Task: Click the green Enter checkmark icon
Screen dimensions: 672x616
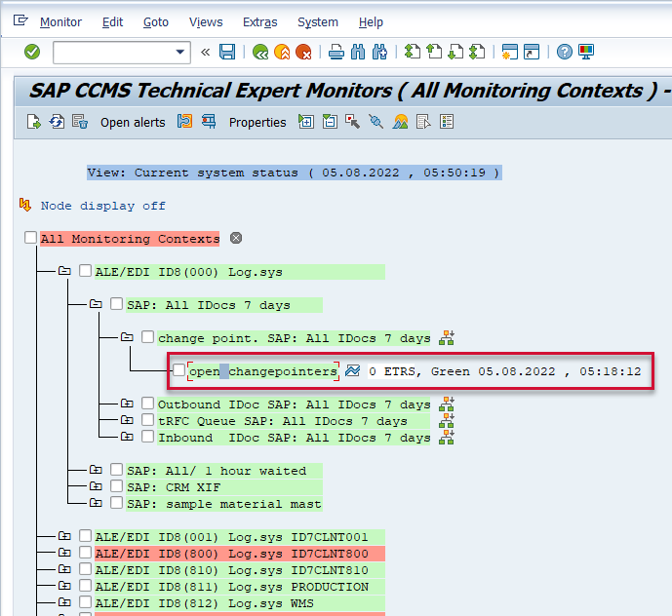Action: pos(32,52)
